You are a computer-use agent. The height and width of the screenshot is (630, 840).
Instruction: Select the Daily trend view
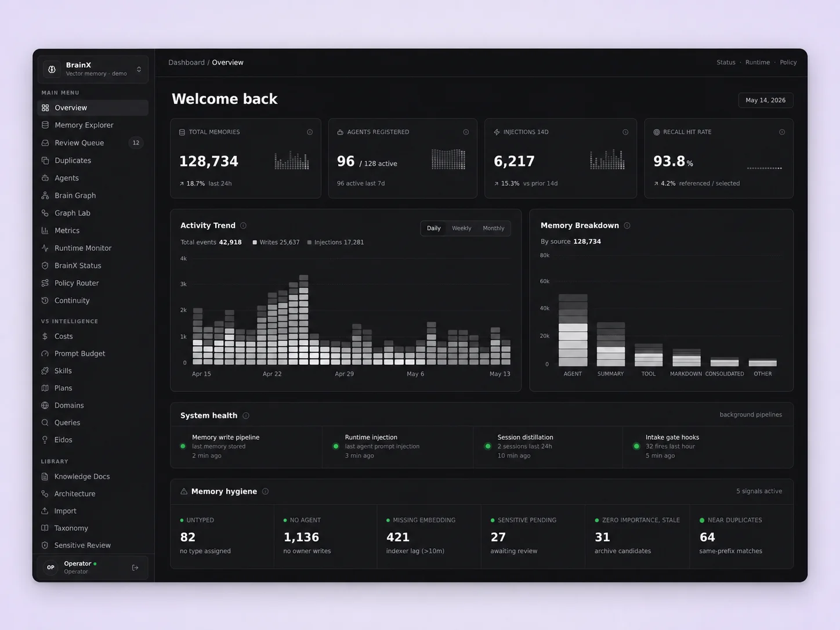pos(434,229)
